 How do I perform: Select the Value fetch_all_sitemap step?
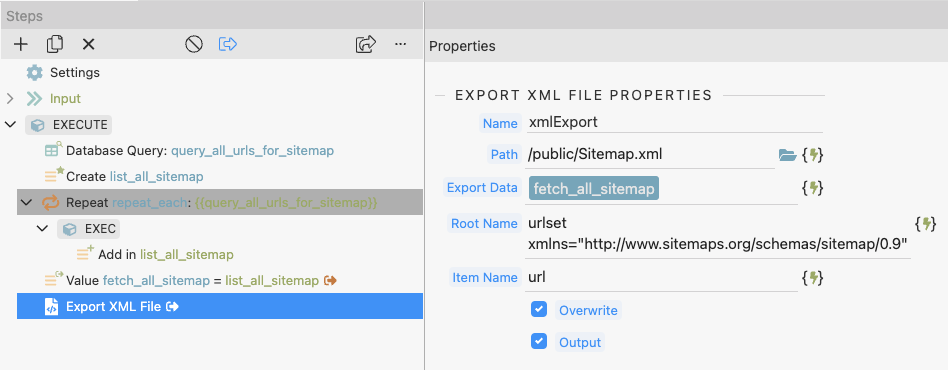pyautogui.click(x=219, y=281)
